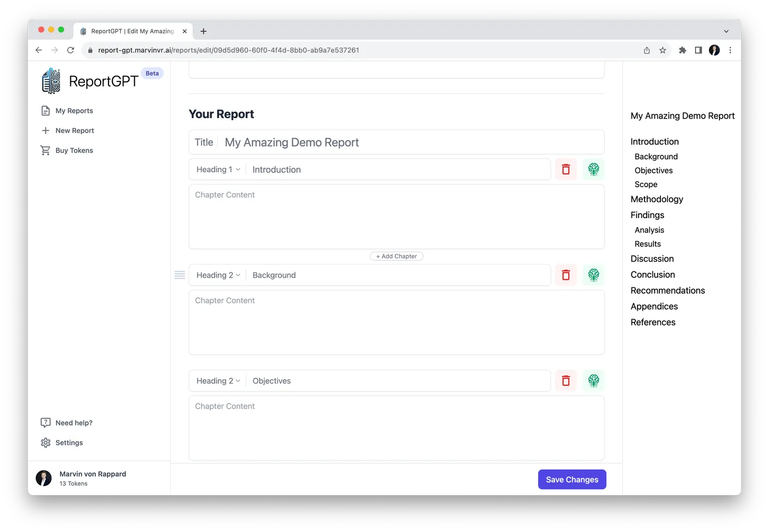Open the Heading 1 level dropdown
Image resolution: width=769 pixels, height=532 pixels.
click(x=218, y=170)
